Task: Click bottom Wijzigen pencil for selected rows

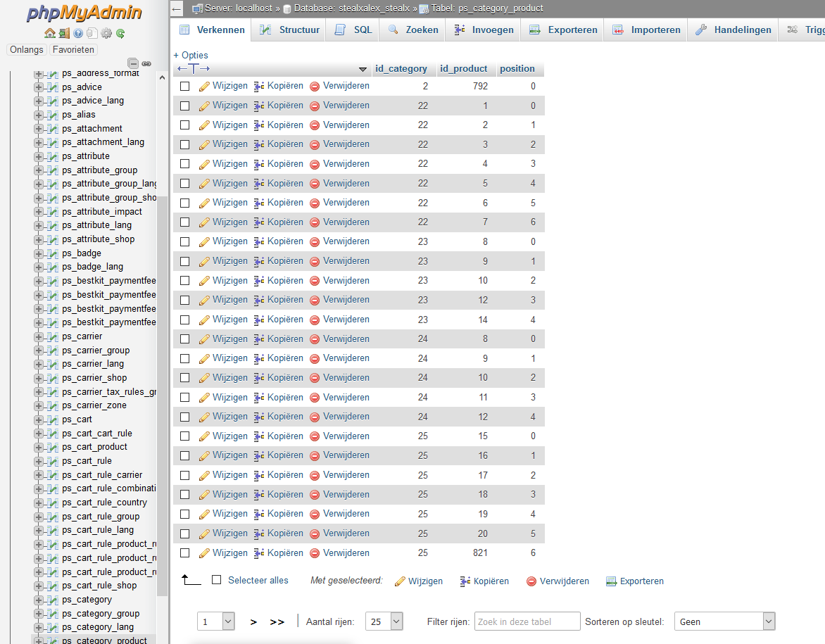Action: pos(400,581)
